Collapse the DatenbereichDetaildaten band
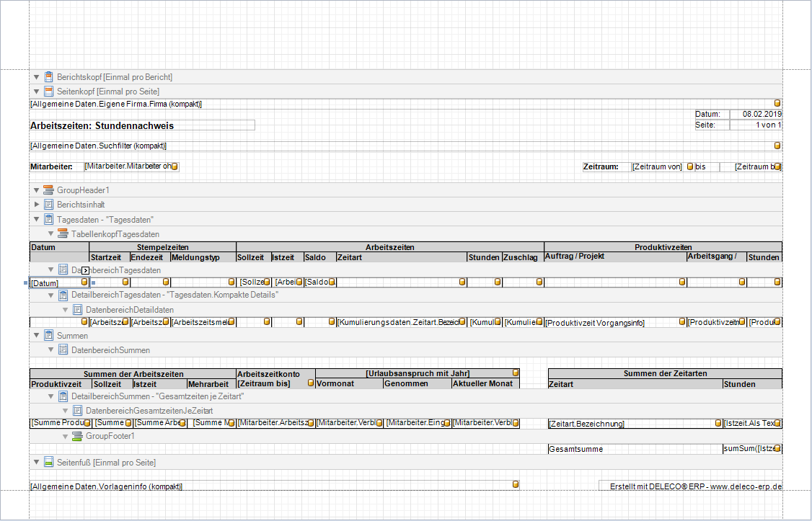Screen dimensions: 812x521 [x=66, y=310]
